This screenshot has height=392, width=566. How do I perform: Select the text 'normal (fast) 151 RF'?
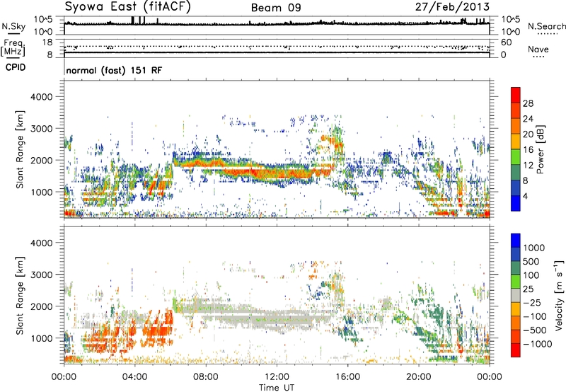114,70
